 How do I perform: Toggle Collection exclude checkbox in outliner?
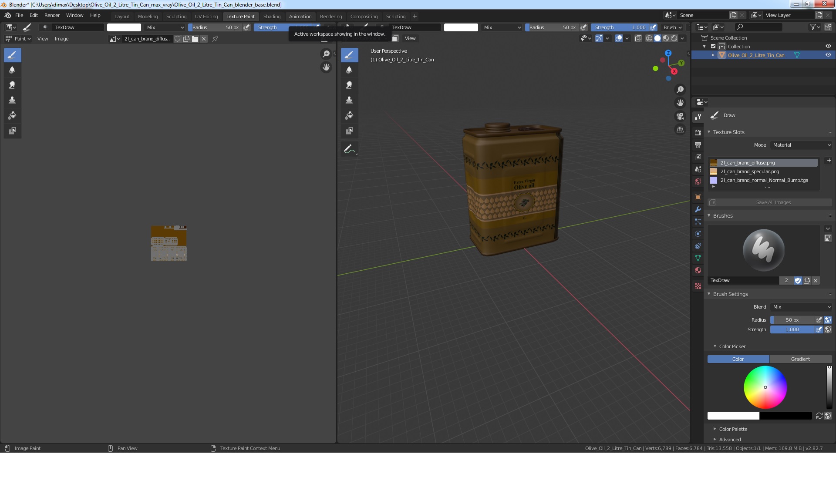coord(713,47)
